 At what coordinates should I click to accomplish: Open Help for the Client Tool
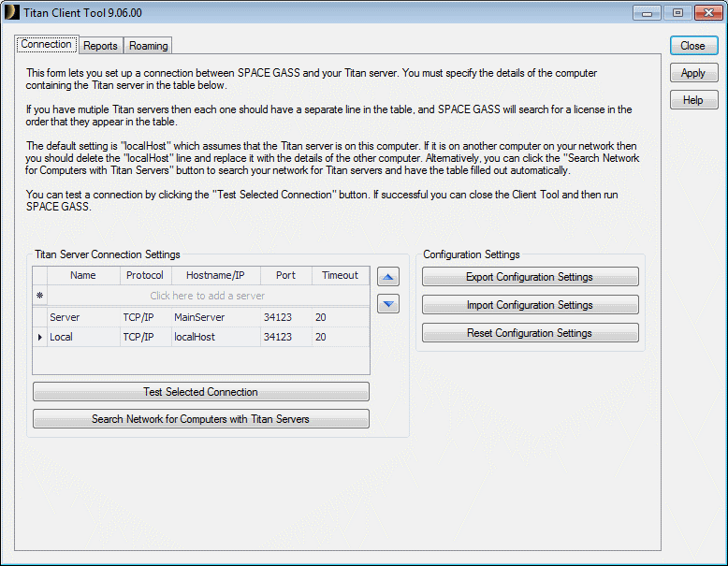click(x=693, y=100)
